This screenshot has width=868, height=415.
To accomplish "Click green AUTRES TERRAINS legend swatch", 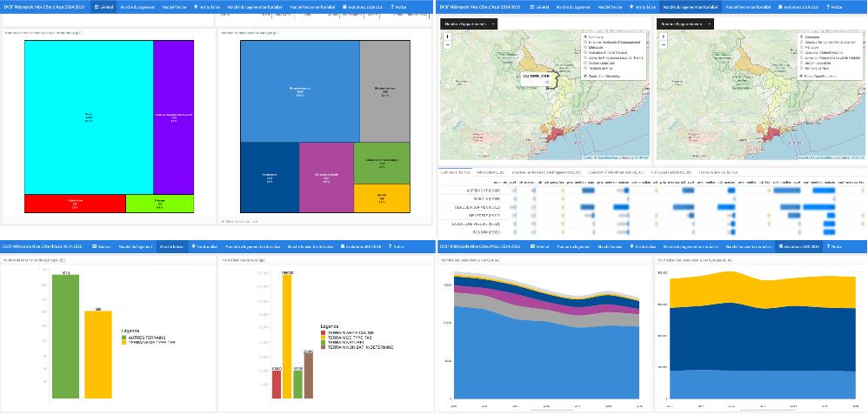I will [124, 337].
